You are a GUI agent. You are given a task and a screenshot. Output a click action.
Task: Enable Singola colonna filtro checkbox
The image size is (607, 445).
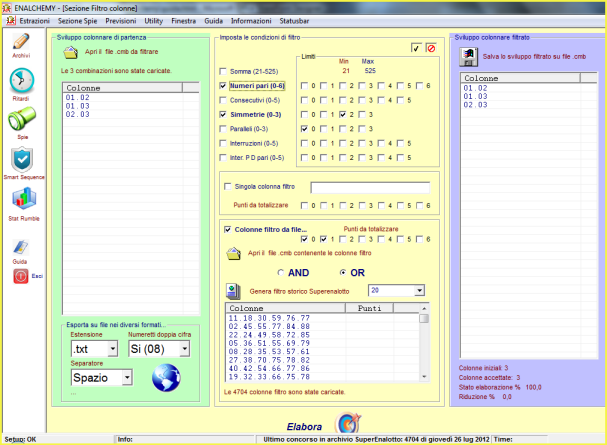(x=228, y=187)
